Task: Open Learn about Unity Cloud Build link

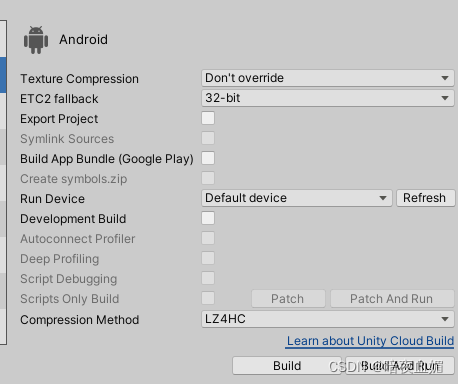Action: click(370, 341)
